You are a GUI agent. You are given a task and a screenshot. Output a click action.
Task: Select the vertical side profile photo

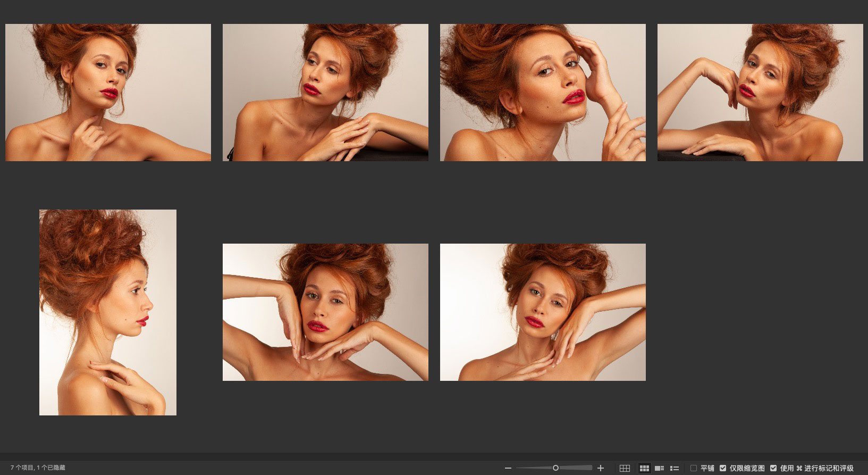click(x=108, y=312)
